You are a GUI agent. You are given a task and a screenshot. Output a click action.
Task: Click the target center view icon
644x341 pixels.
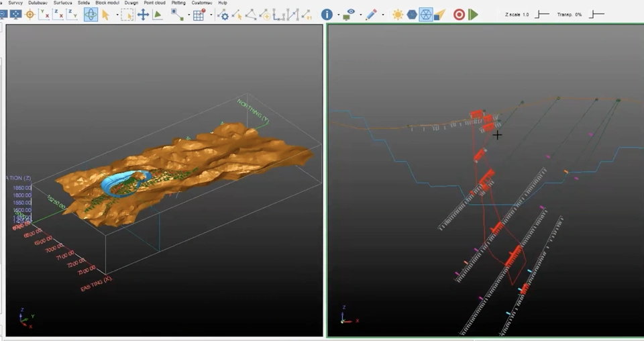pos(30,15)
